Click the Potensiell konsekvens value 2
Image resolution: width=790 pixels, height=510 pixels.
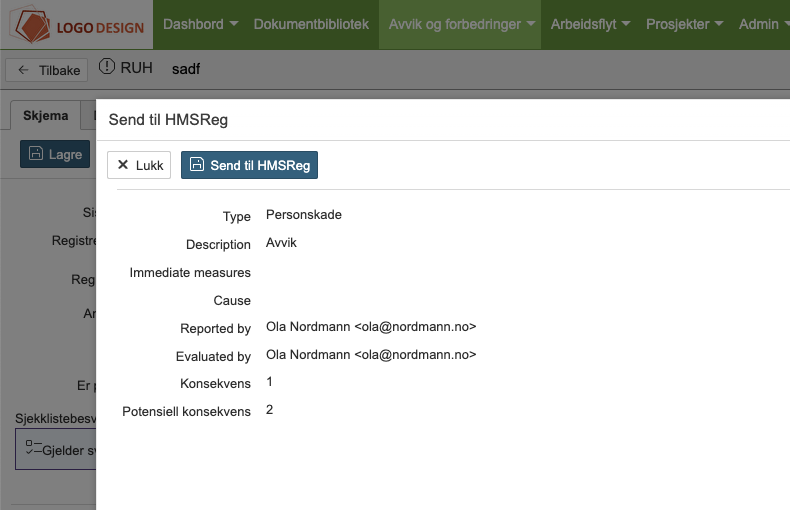coord(270,410)
